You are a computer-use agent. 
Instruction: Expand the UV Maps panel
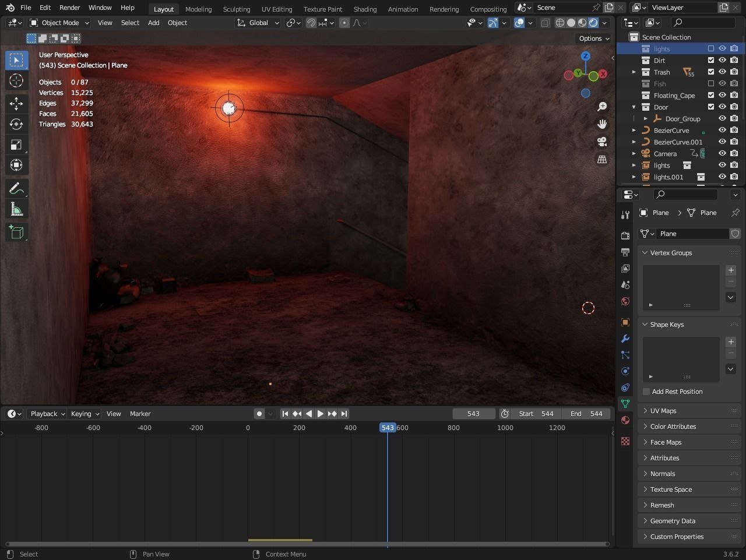(663, 411)
